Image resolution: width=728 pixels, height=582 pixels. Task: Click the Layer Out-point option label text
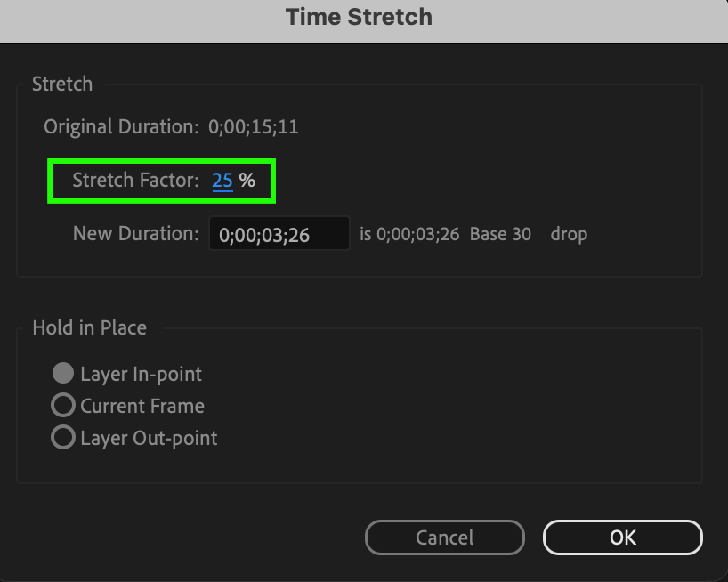pos(149,438)
